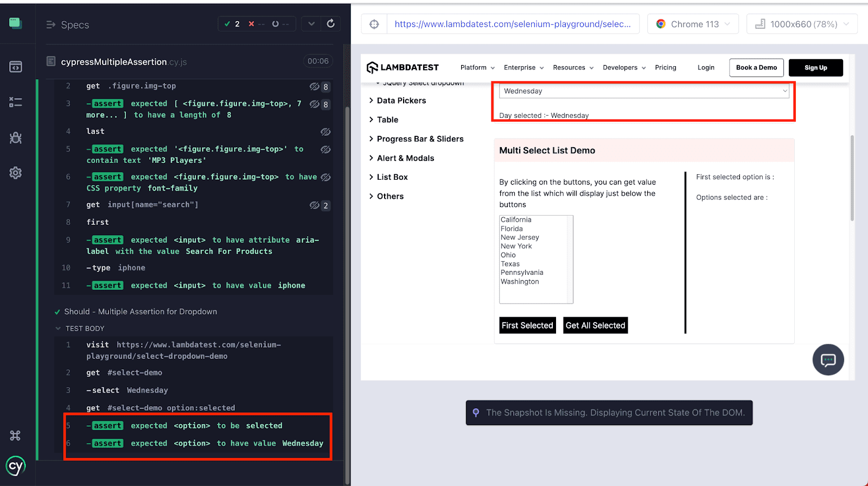Click the pending tests spinner count
This screenshot has height=486, width=868.
click(x=280, y=24)
